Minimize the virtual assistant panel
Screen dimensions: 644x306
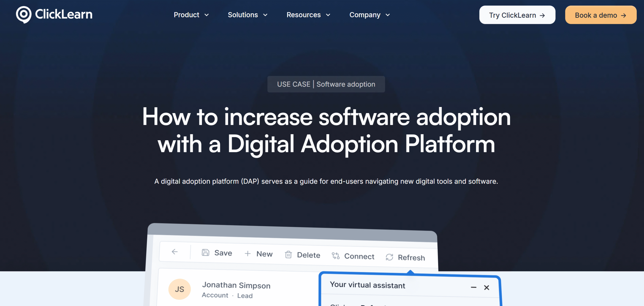pyautogui.click(x=473, y=287)
